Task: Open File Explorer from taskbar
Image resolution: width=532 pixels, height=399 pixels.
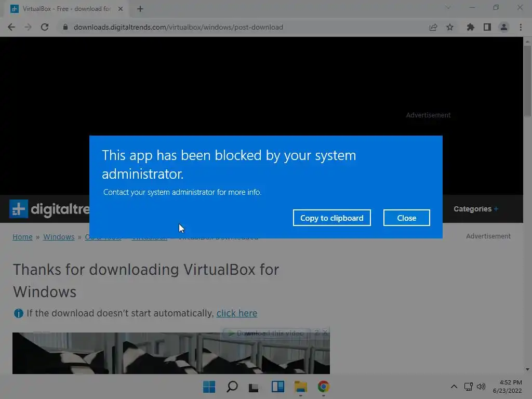Action: tap(301, 387)
